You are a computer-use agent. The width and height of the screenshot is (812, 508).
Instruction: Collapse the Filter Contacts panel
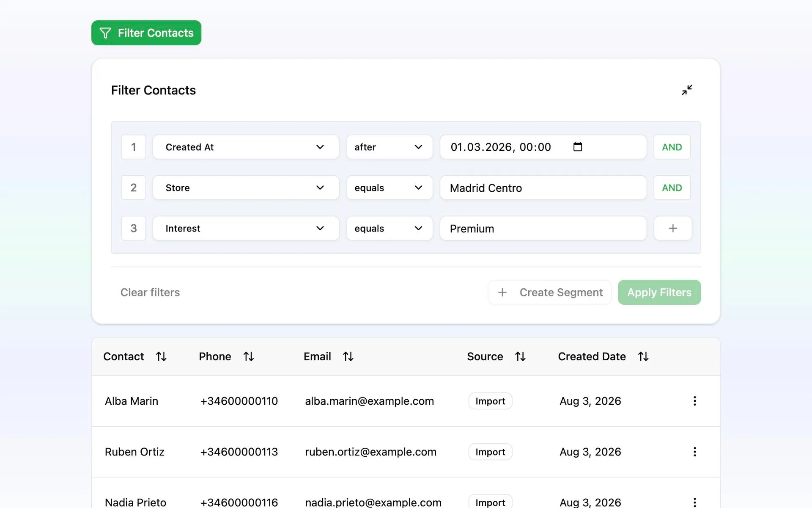point(687,90)
